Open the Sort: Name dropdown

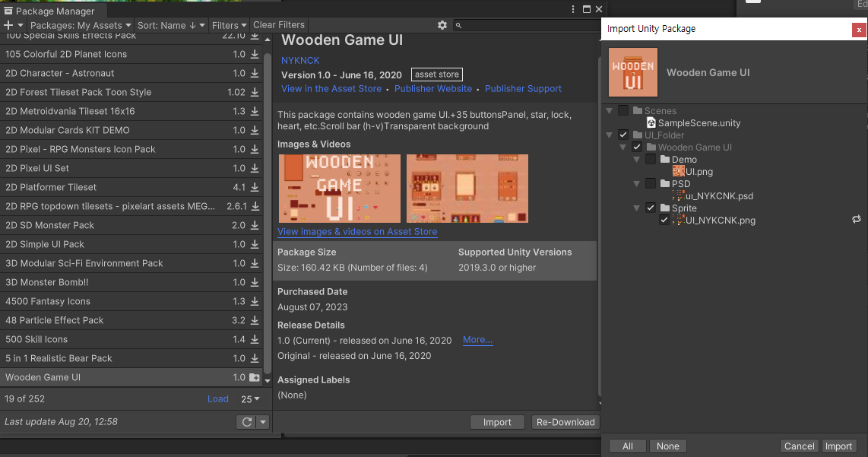[x=171, y=25]
